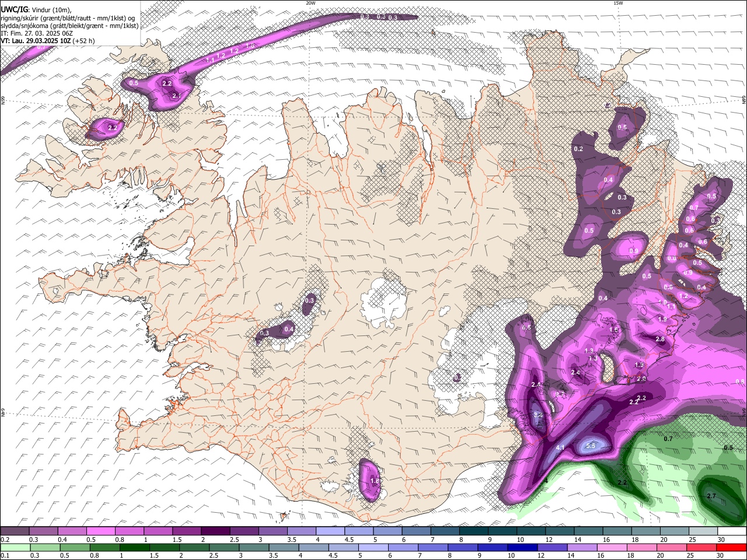Select bottom-row deep blue swatch between 10 and 12
This screenshot has height=560, width=747.
pos(521,547)
